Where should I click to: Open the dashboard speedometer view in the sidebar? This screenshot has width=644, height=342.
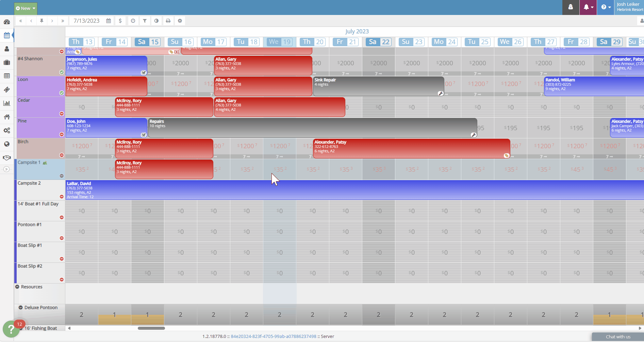[7, 22]
